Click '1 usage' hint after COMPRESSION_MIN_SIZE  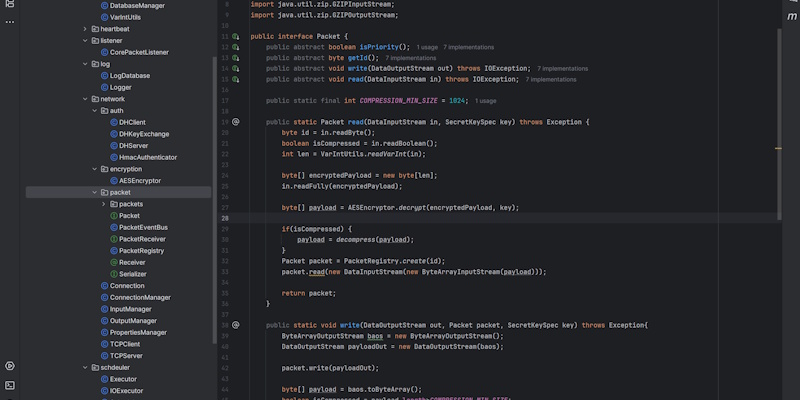[x=485, y=101]
